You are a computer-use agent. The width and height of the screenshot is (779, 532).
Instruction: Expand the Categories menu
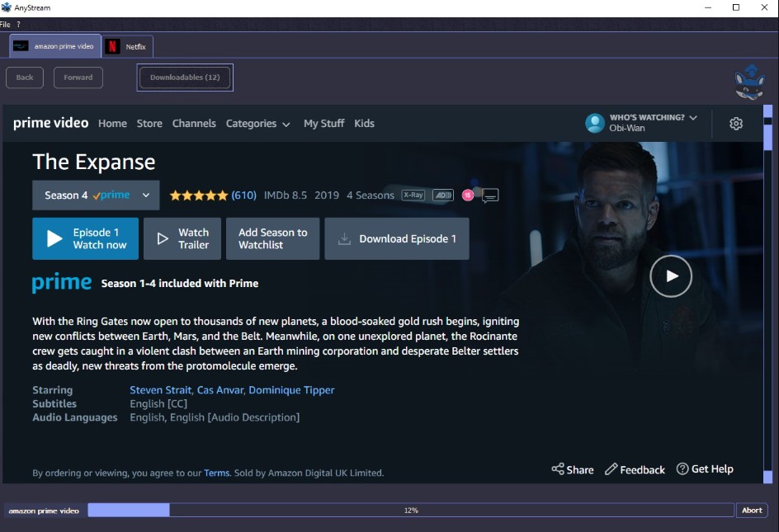[257, 124]
